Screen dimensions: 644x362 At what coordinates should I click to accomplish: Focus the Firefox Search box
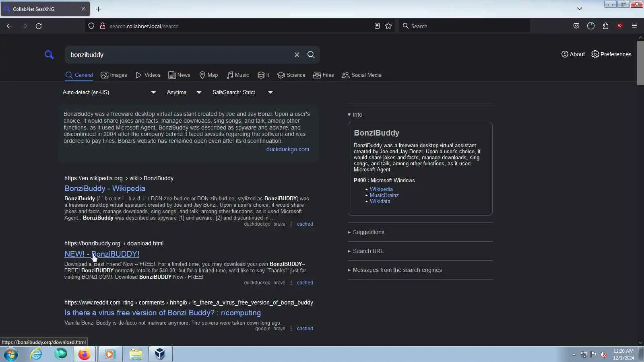click(464, 26)
